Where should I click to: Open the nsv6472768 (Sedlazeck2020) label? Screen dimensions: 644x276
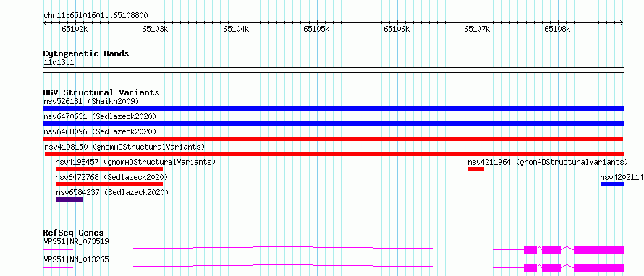click(x=111, y=177)
